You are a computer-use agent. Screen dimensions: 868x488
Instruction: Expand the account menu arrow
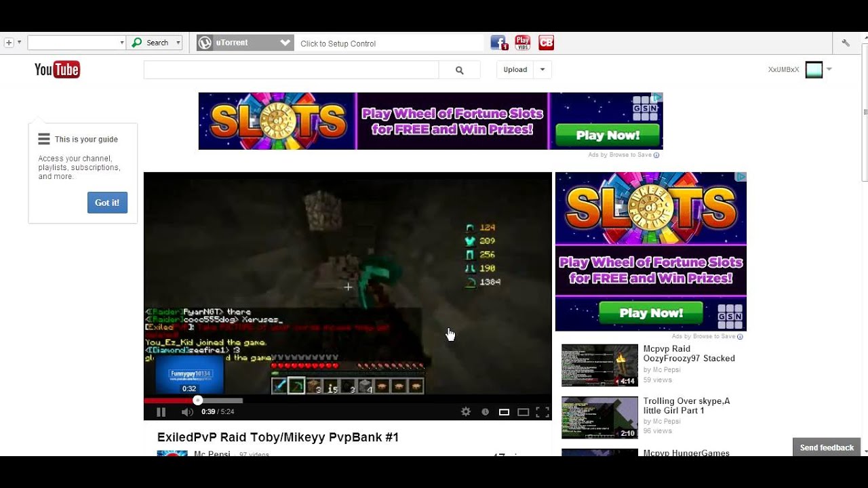point(829,70)
